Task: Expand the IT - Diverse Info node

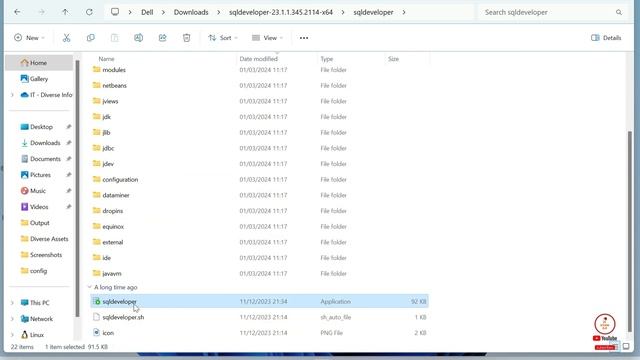Action: tap(12, 95)
